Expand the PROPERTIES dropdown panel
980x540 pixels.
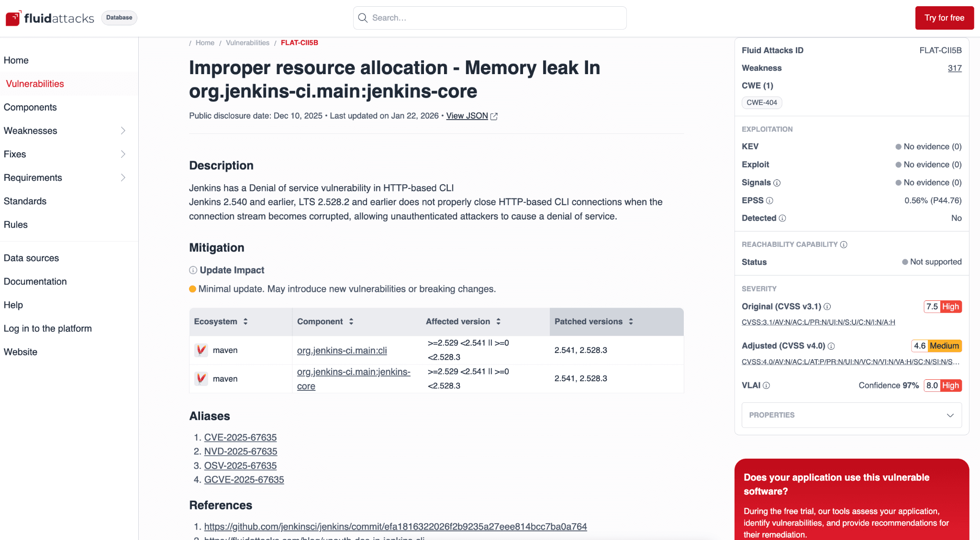851,415
